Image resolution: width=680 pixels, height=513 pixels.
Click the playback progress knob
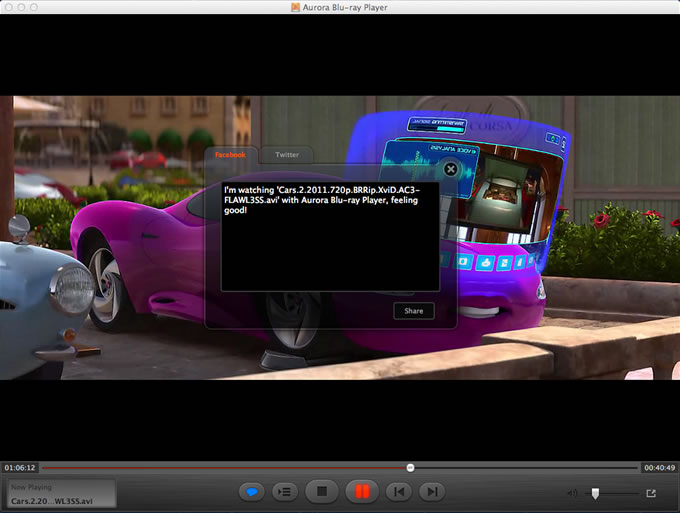click(x=410, y=468)
